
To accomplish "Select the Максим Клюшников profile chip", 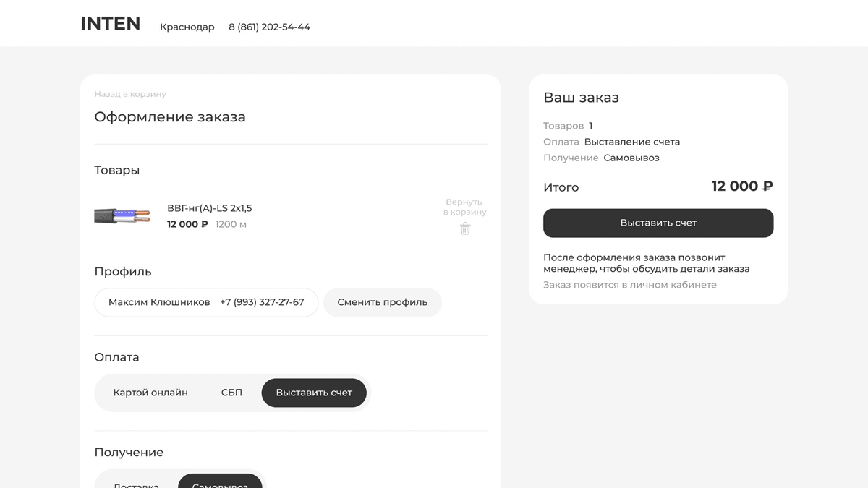I will 159,302.
